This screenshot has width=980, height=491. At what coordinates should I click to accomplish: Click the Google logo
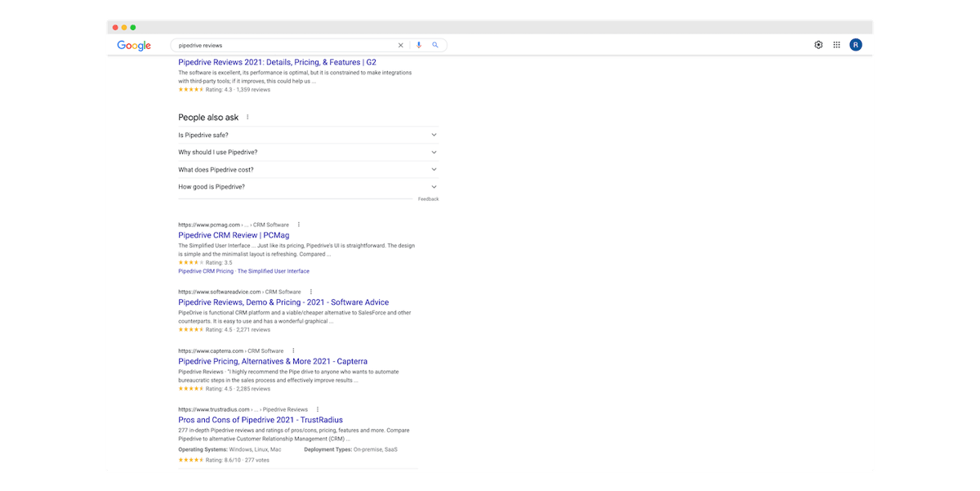tap(134, 46)
